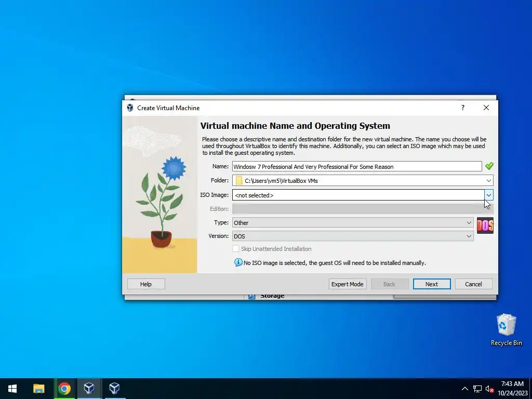Expand the ISO Image dropdown arrow
This screenshot has width=532, height=399.
pyautogui.click(x=488, y=195)
